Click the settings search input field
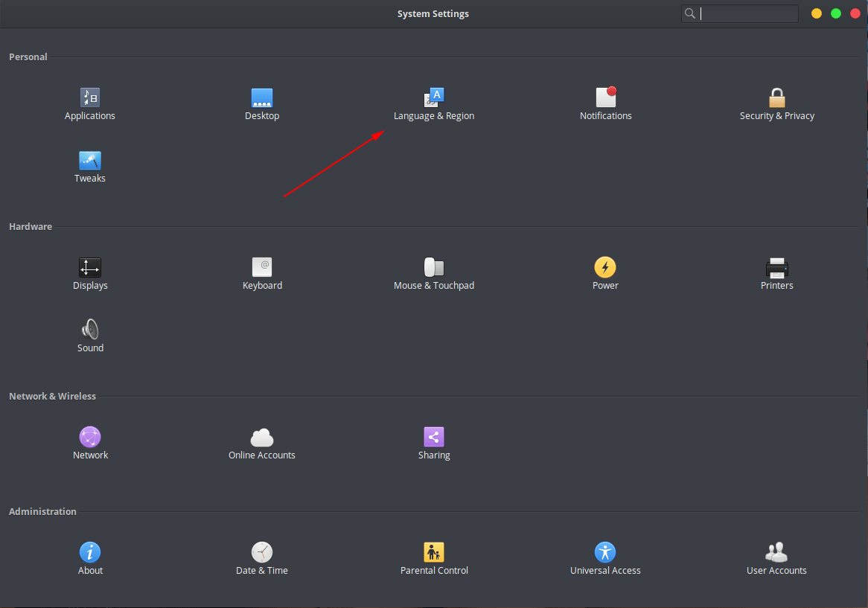Screen dimensions: 868x608 pyautogui.click(x=747, y=13)
